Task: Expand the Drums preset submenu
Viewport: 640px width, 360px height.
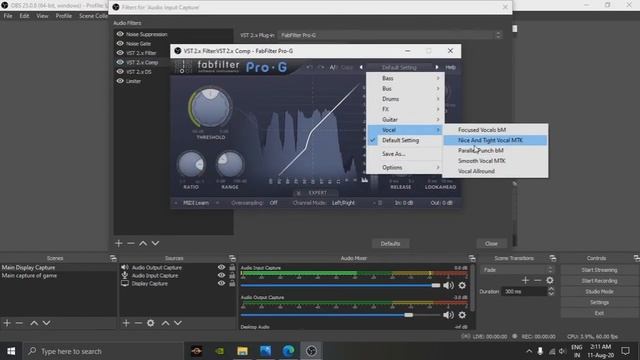Action: click(405, 99)
